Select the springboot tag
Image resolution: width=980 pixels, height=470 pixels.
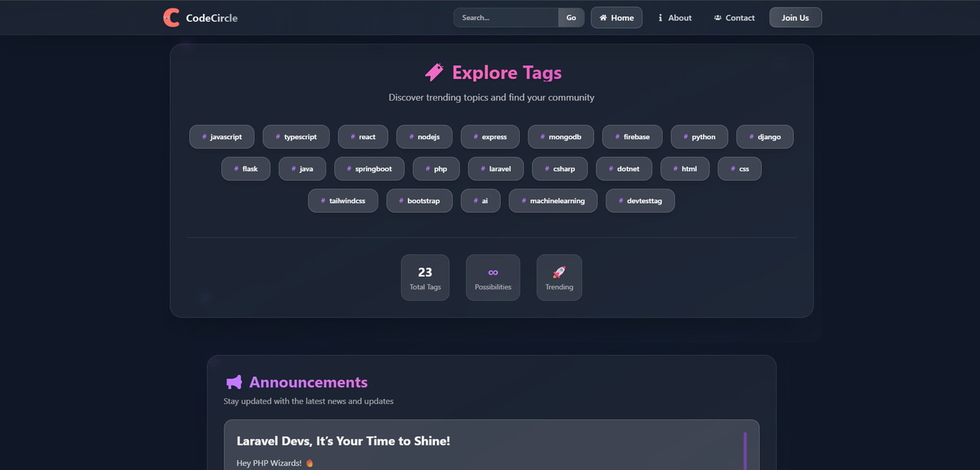[369, 169]
